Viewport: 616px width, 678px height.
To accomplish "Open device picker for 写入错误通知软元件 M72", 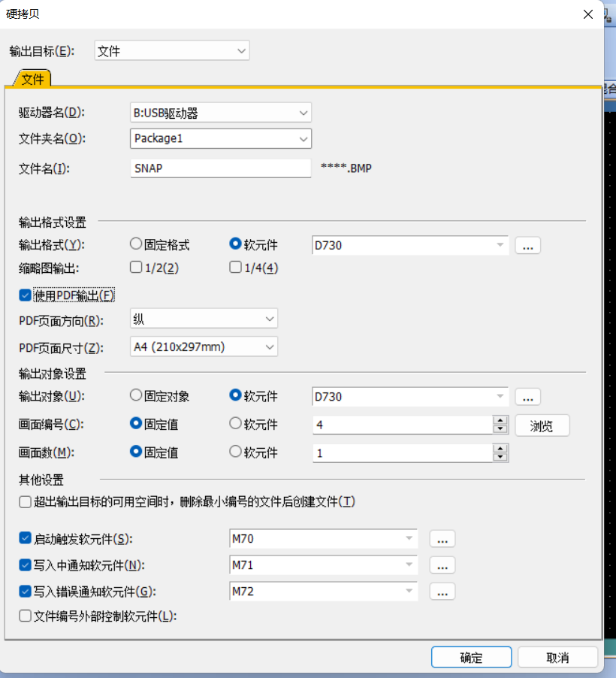I will tap(442, 592).
